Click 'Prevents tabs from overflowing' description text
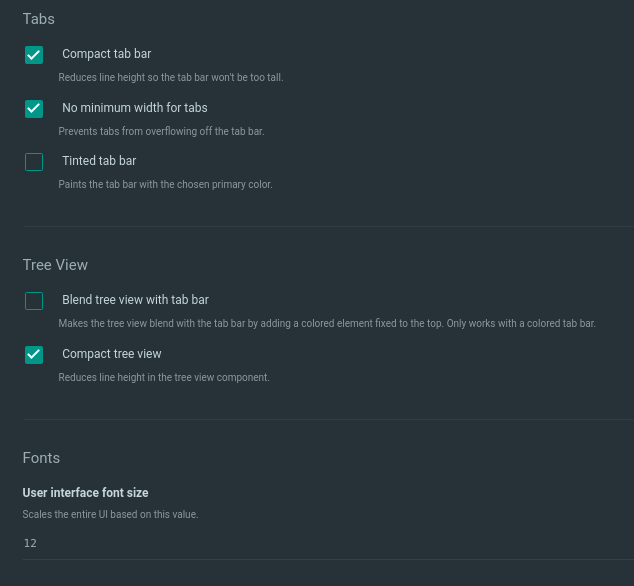Image resolution: width=634 pixels, height=586 pixels. coord(161,131)
